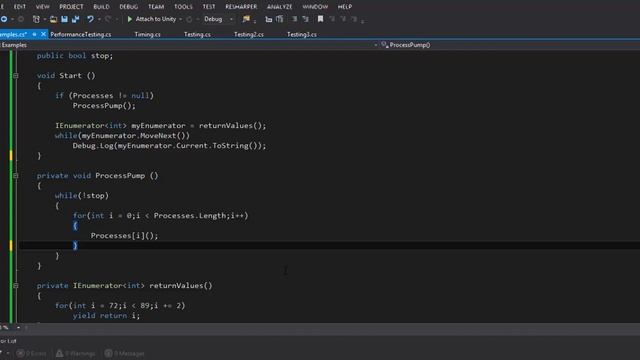Click the green Attach to Unity play icon
The image size is (640, 360).
coord(130,19)
